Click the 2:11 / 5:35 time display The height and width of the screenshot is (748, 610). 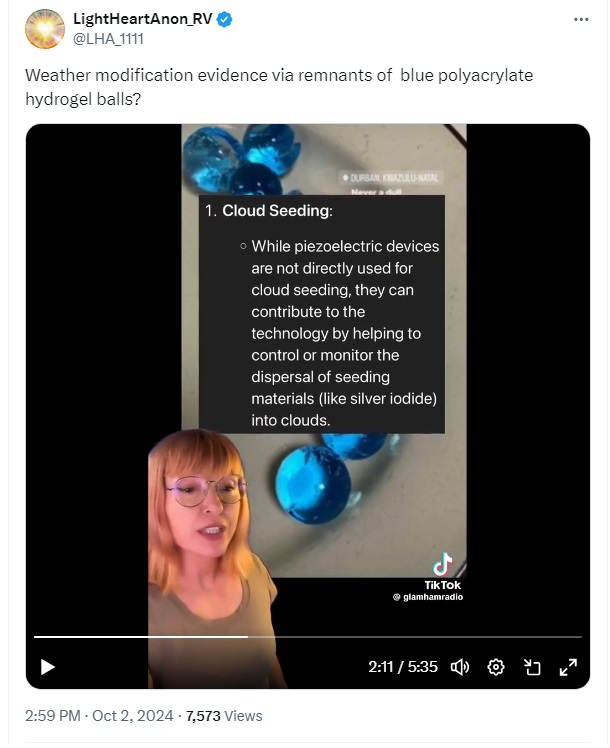(403, 666)
